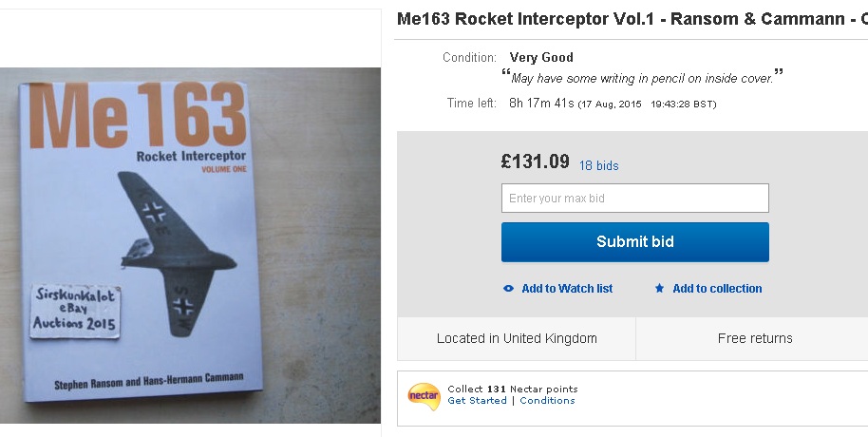Click the eye icon beside Watch list

[x=509, y=289]
